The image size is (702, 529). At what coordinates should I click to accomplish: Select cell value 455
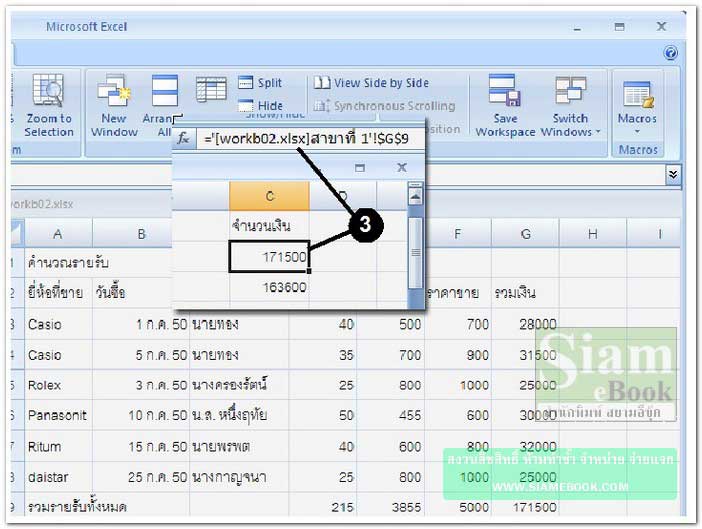(x=390, y=415)
